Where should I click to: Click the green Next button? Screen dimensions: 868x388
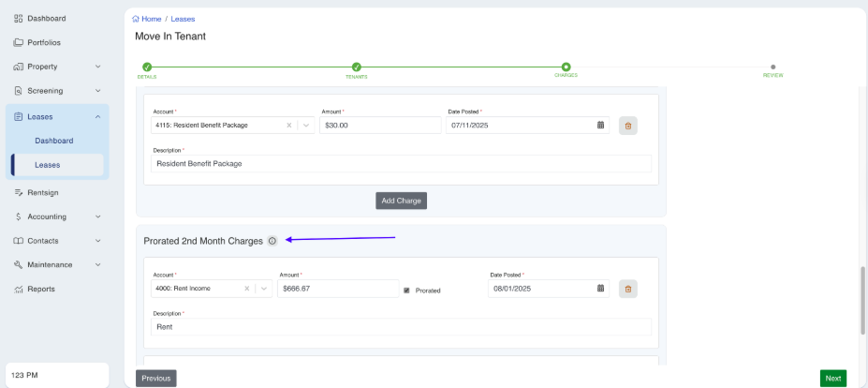(x=832, y=378)
